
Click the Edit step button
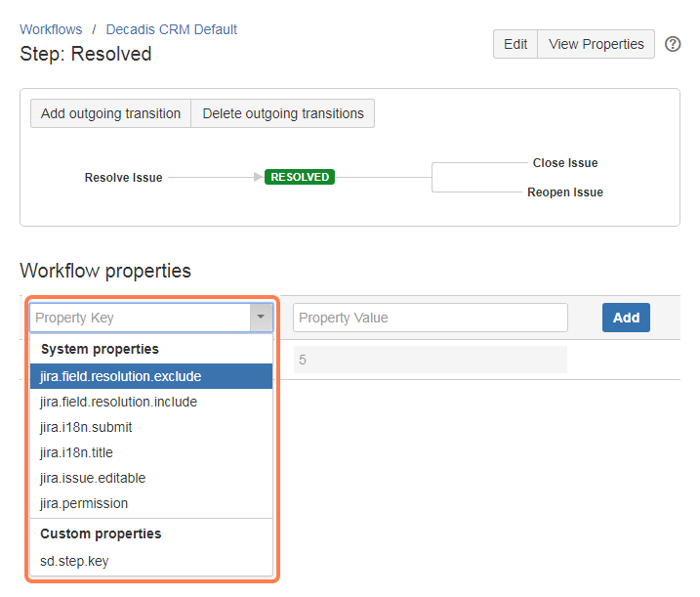pyautogui.click(x=515, y=44)
